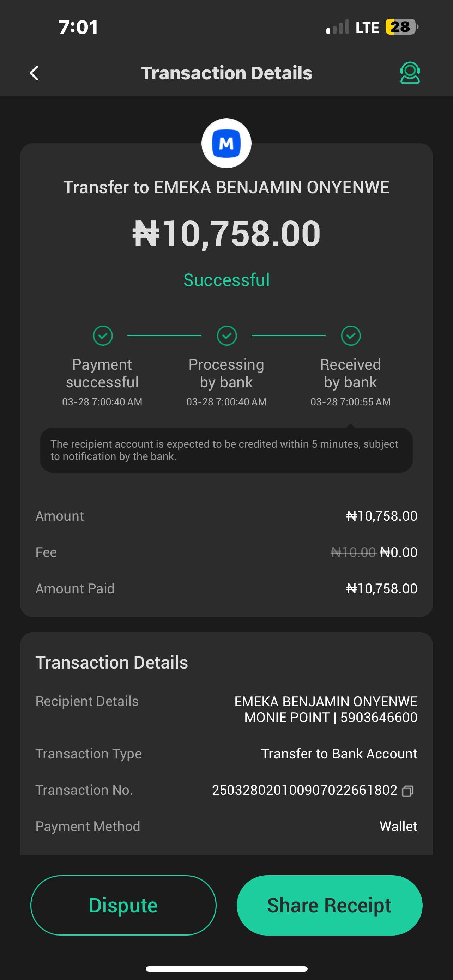Image resolution: width=453 pixels, height=980 pixels.
Task: Tap the large ₦10,758.00 amount
Action: tap(226, 234)
